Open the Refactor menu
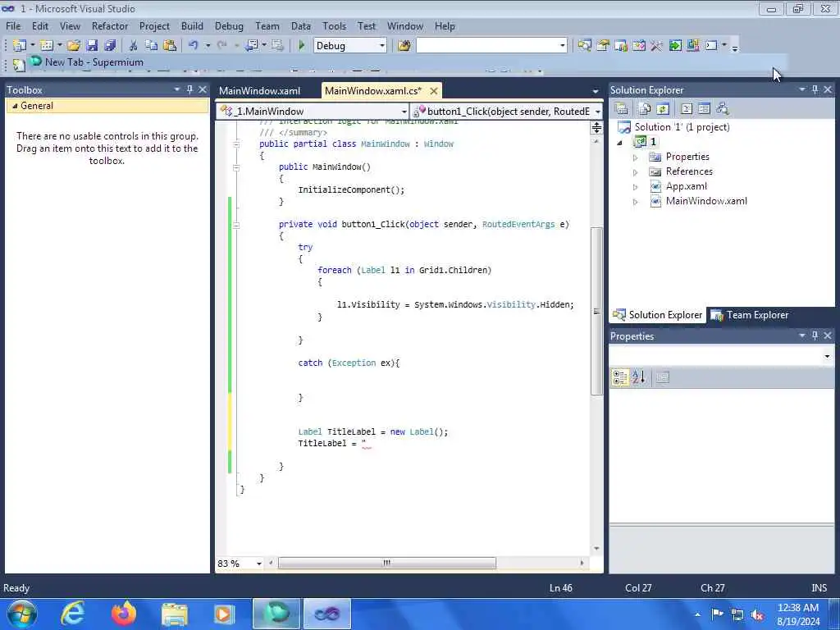The height and width of the screenshot is (630, 840). point(110,26)
